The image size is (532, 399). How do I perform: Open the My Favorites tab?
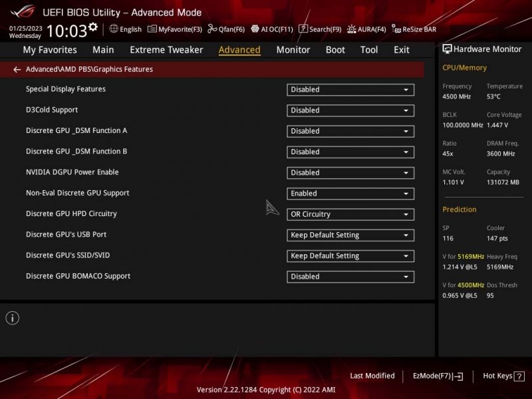50,50
